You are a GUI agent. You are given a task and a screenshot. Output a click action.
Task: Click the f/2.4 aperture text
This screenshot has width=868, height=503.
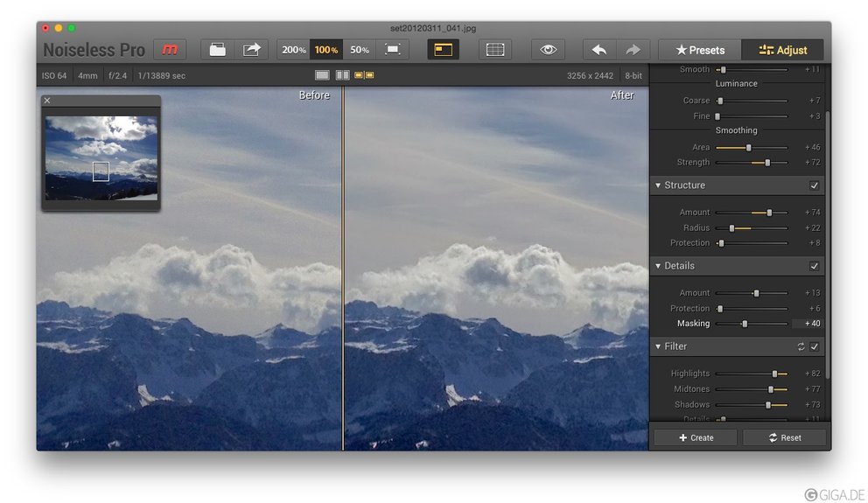117,76
